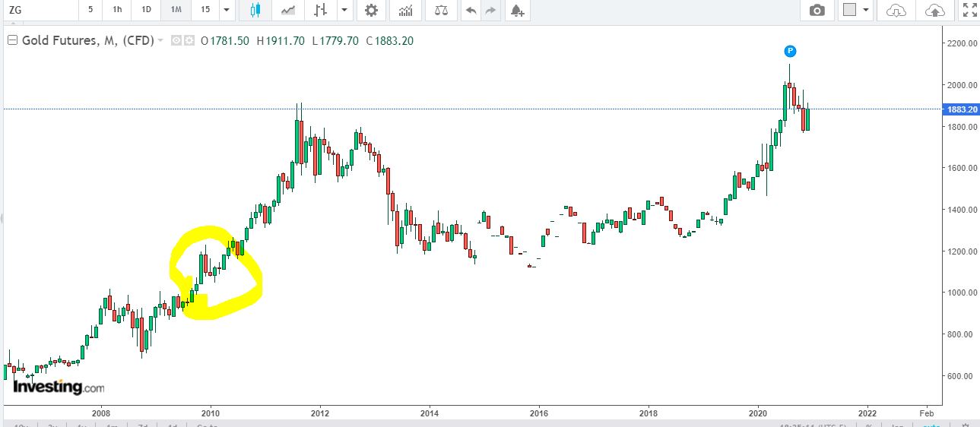Click the compare symbols scales icon
Screen dimensions: 980x427
pos(441,10)
